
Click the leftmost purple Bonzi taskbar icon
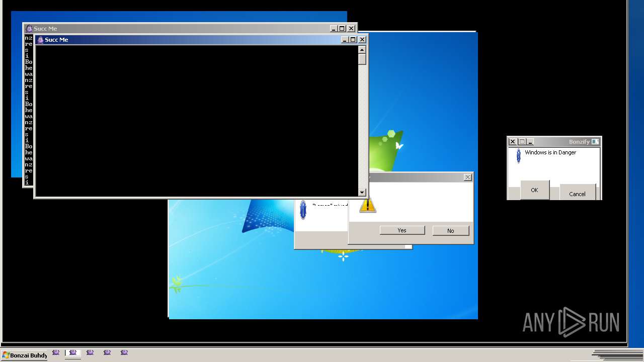pos(56,352)
